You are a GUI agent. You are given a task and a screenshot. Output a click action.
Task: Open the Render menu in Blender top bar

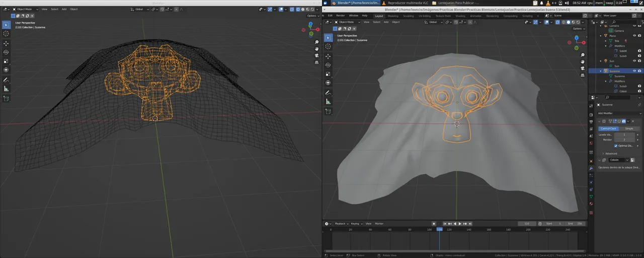pyautogui.click(x=341, y=16)
